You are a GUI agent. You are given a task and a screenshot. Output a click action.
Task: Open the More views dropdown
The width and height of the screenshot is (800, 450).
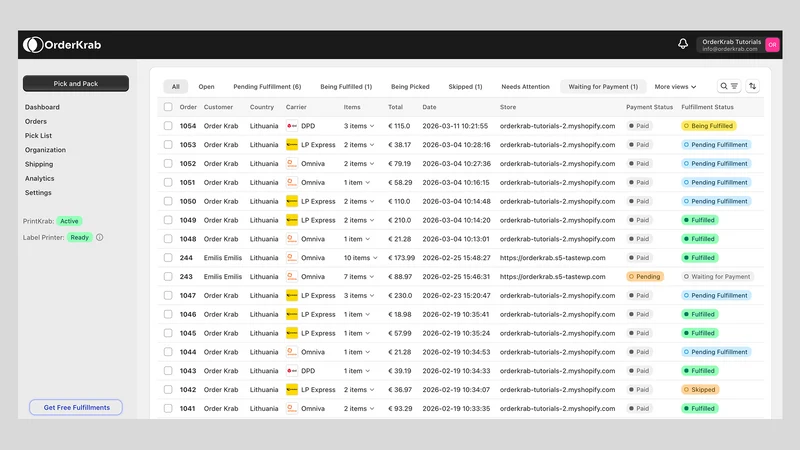click(675, 87)
